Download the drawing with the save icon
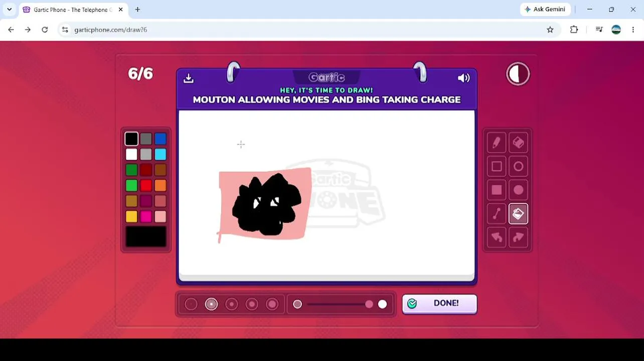644x361 pixels. (189, 78)
